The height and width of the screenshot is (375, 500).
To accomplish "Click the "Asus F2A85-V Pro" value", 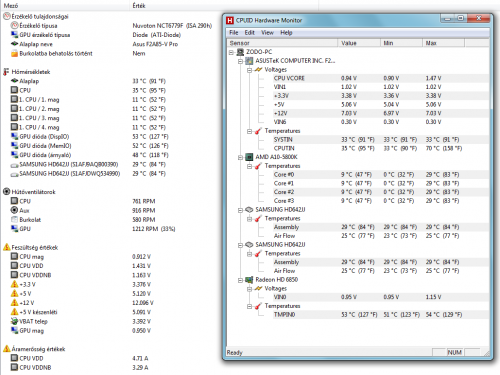I will coord(155,44).
